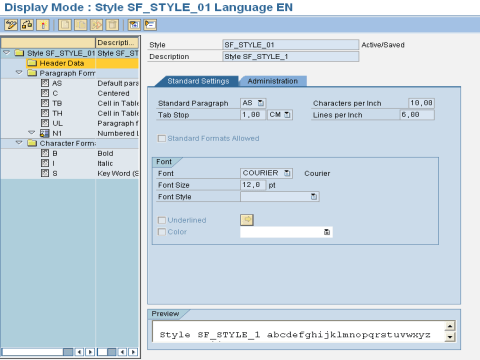Open the Font COURIER selection dropdown
Image resolution: width=480 pixels, height=360 pixels.
pyautogui.click(x=287, y=173)
